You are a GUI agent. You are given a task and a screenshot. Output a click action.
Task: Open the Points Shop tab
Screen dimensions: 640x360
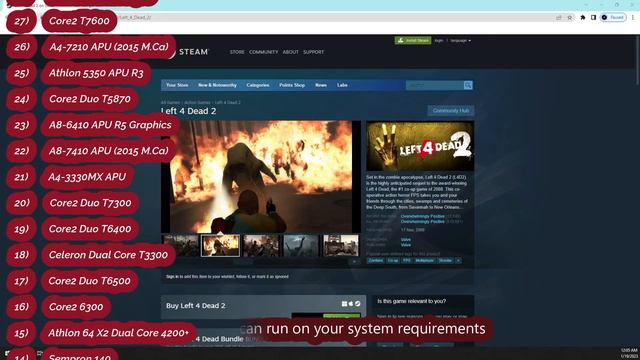point(292,85)
